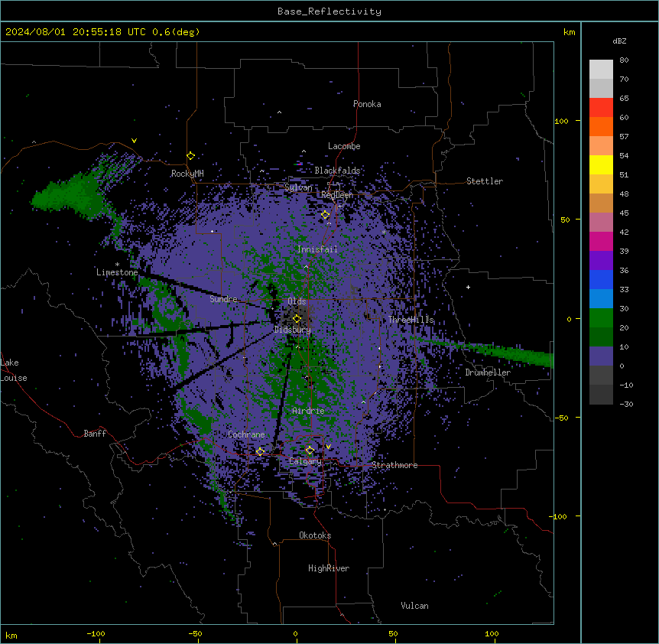Screen dimensions: 659x644
Task: Click the Ponoka city label
Action: [367, 104]
